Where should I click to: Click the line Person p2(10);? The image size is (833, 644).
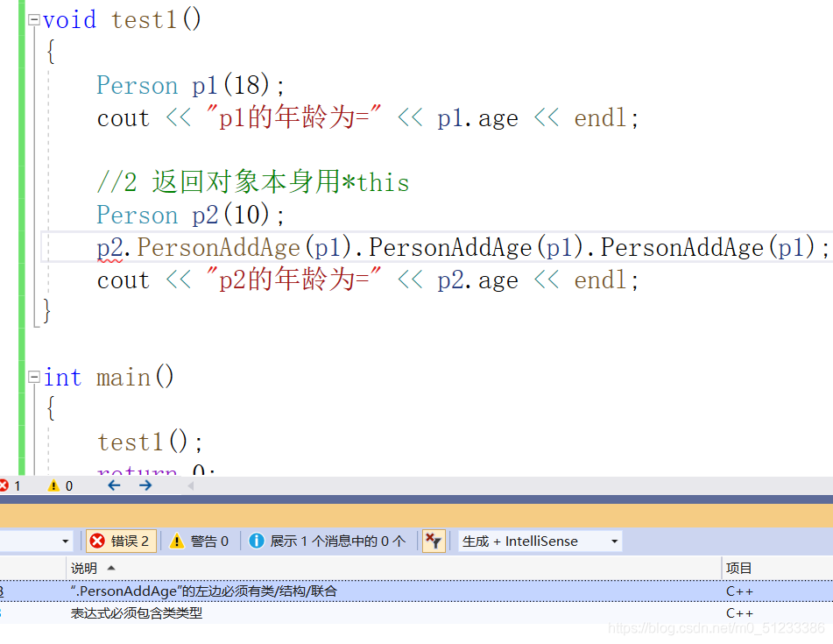click(x=191, y=216)
